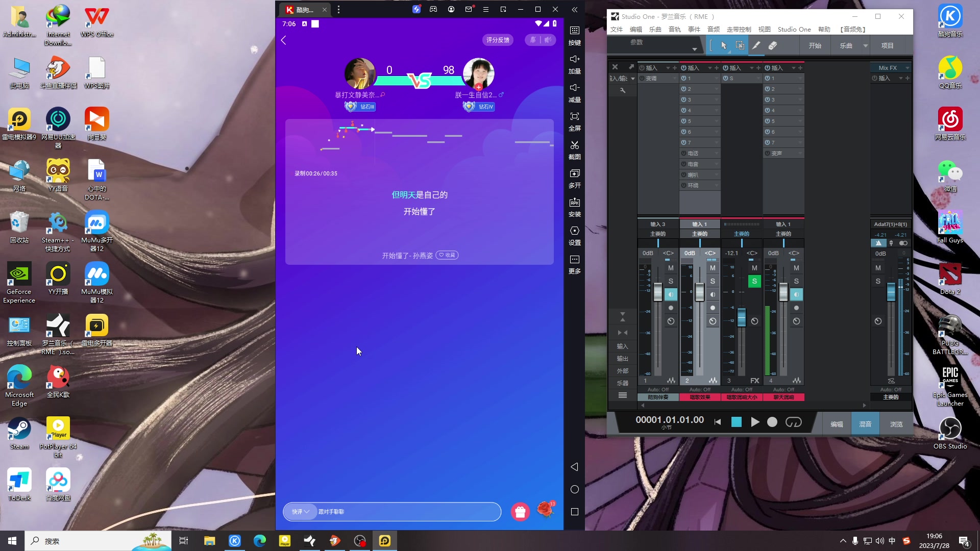Start playback in Studio One transport
The height and width of the screenshot is (551, 980).
(x=755, y=422)
